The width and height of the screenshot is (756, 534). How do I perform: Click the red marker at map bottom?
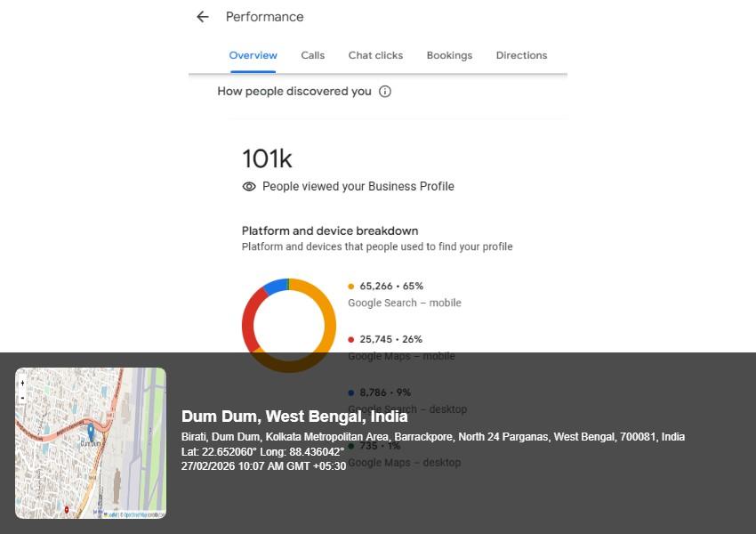pyautogui.click(x=67, y=510)
